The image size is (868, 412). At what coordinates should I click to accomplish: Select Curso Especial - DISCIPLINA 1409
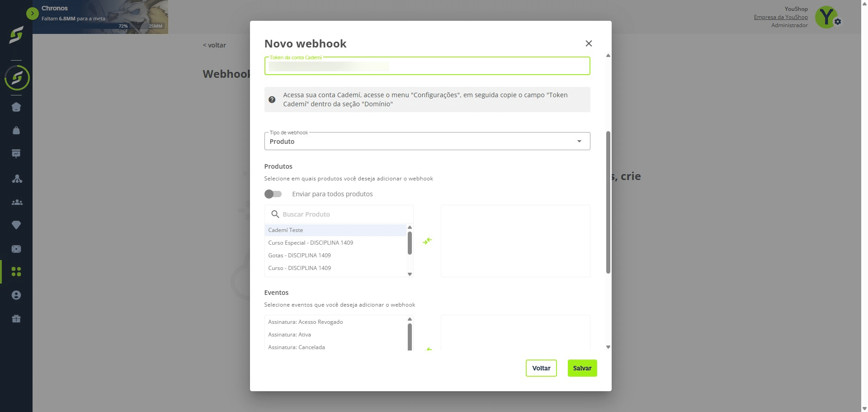pyautogui.click(x=335, y=243)
